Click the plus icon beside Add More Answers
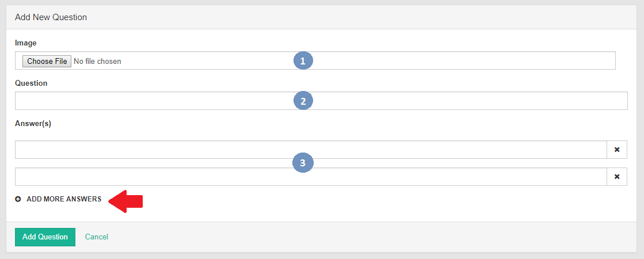 (18, 199)
